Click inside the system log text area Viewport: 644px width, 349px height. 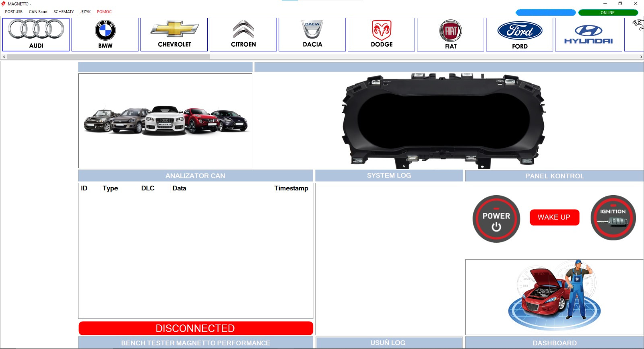coord(389,259)
